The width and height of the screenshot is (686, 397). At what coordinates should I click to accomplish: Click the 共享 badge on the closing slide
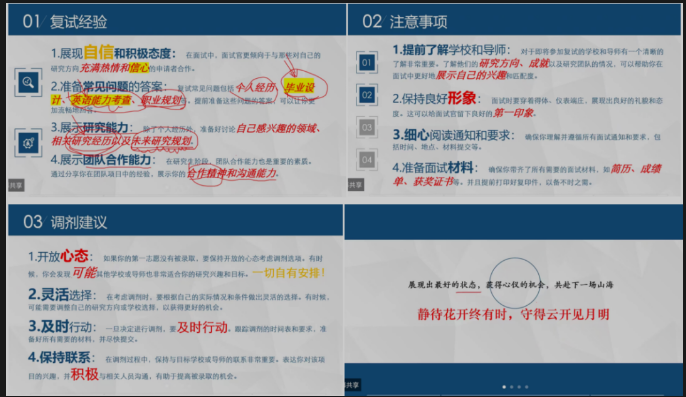(x=353, y=385)
